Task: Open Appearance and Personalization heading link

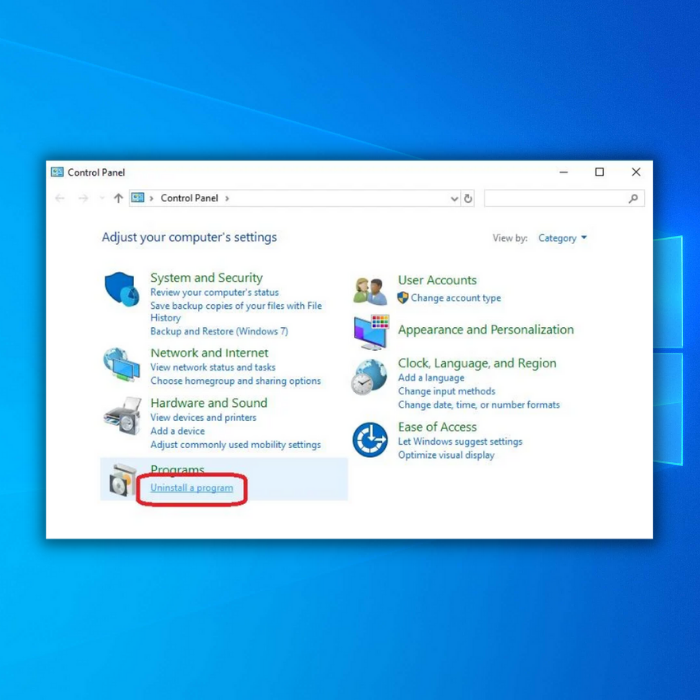Action: coord(486,329)
